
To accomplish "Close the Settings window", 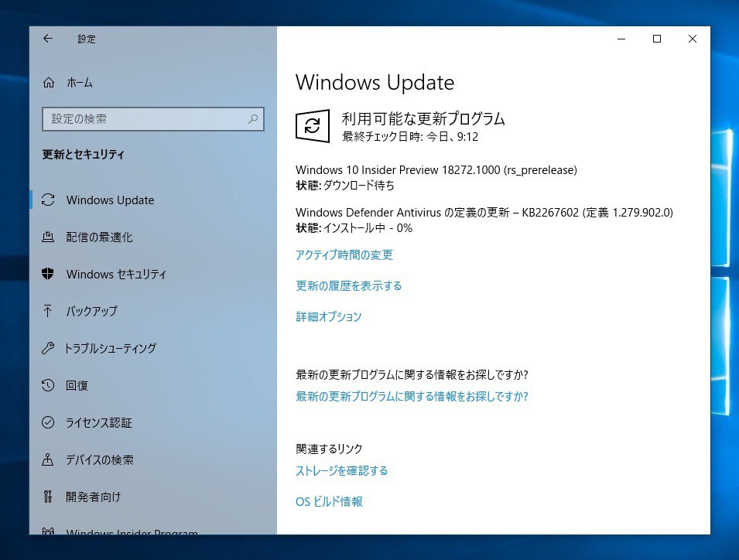I will click(693, 39).
